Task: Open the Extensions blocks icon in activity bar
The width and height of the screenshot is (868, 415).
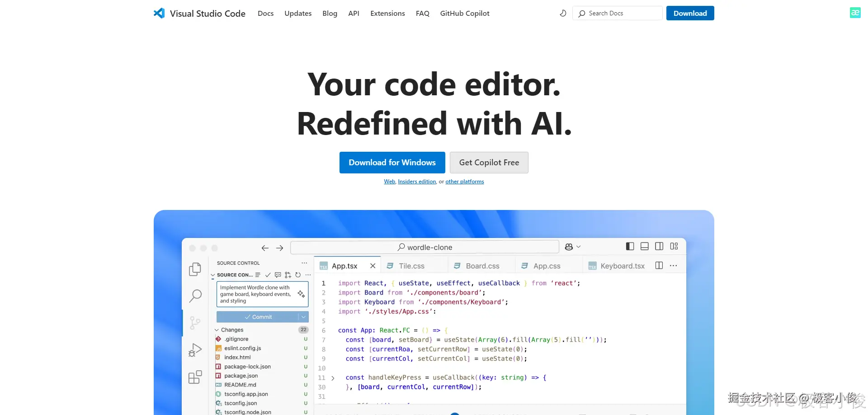Action: click(195, 377)
